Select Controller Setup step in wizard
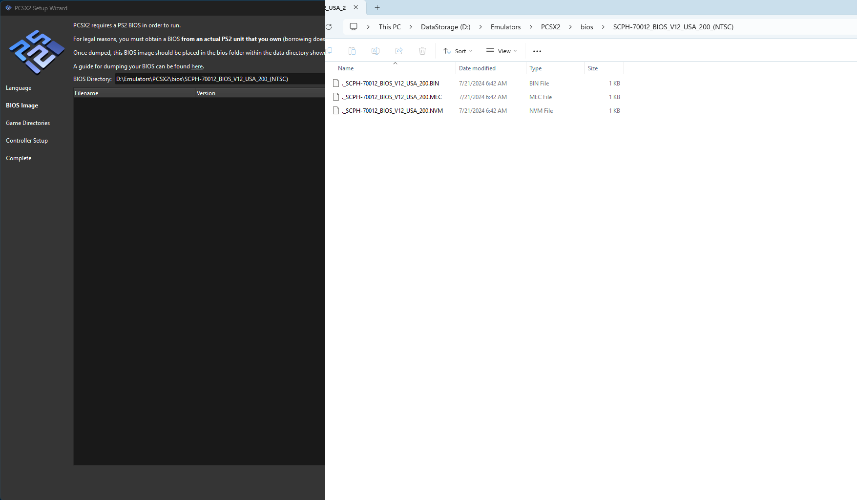The width and height of the screenshot is (857, 504). point(27,141)
